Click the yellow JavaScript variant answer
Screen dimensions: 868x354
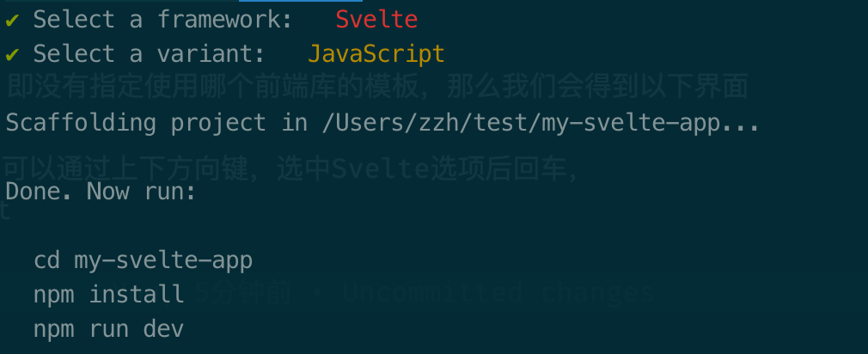pos(376,54)
